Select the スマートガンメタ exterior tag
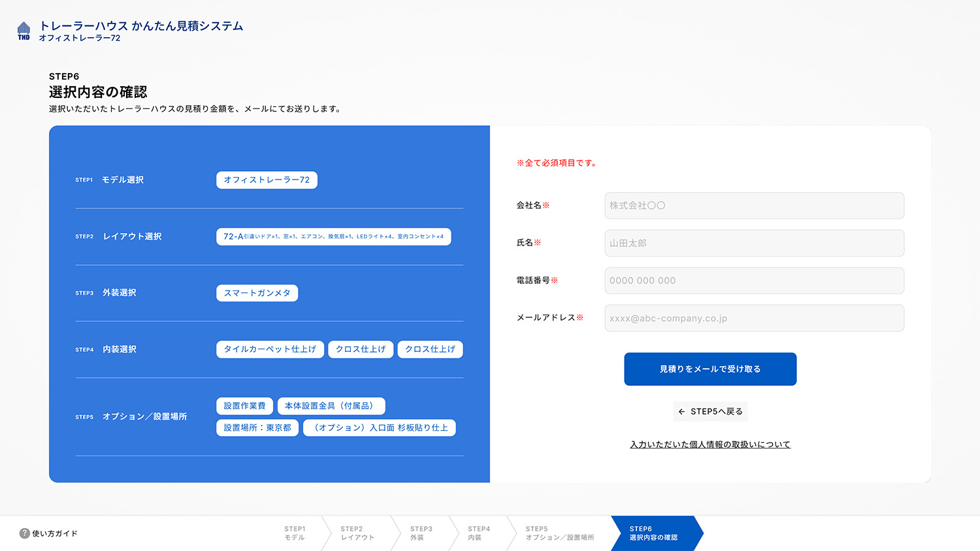This screenshot has width=980, height=551. tap(257, 293)
